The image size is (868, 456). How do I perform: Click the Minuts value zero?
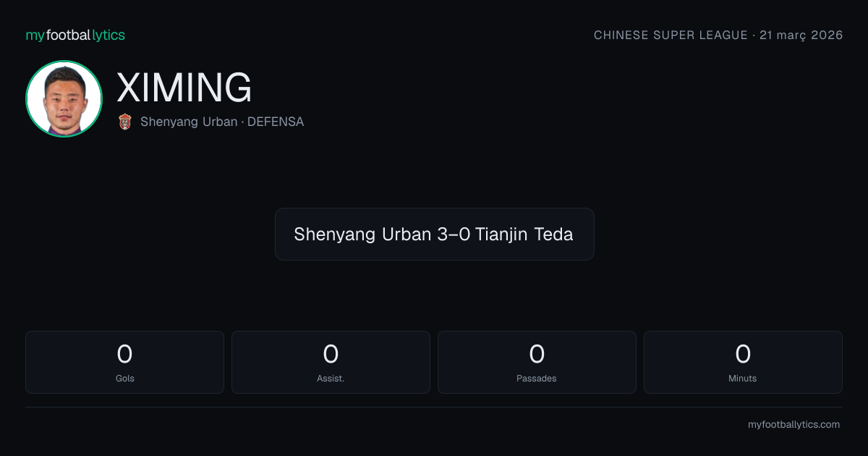pyautogui.click(x=743, y=354)
